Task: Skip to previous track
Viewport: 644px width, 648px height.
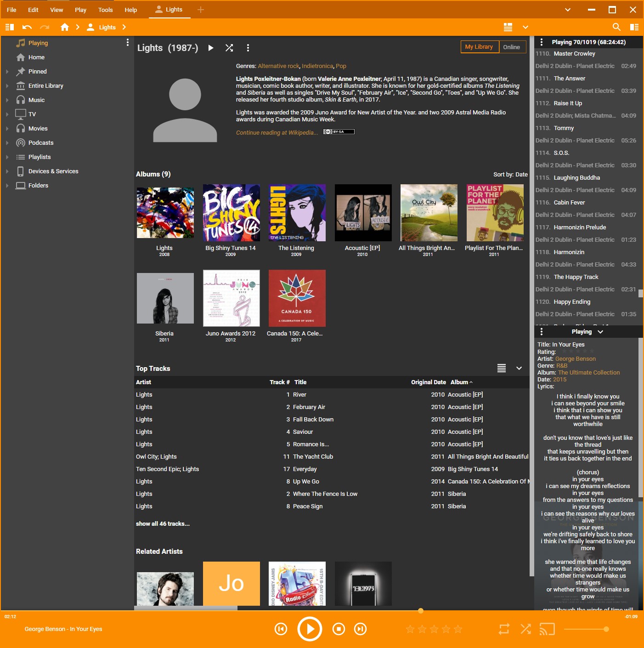Action: (x=281, y=629)
